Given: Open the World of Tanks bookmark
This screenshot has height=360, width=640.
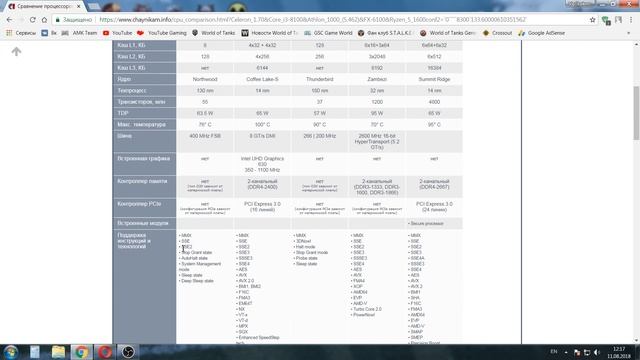Looking at the screenshot, I should pos(213,33).
